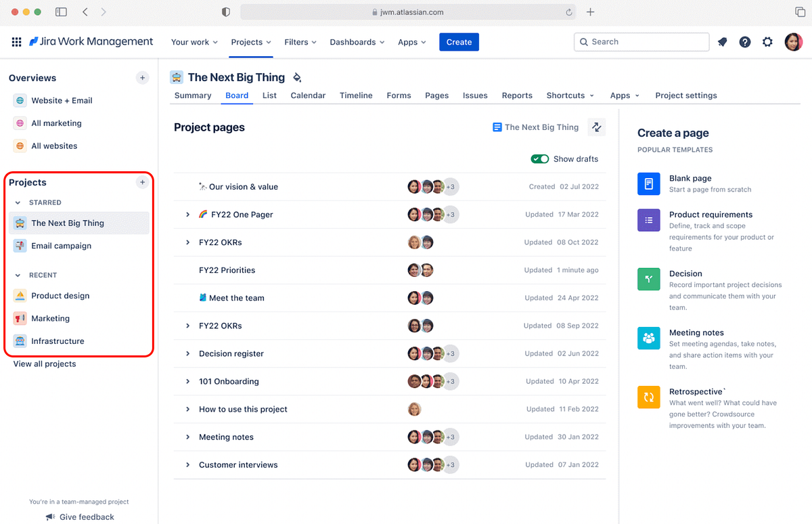Collapse the RECENT projects section
This screenshot has height=524, width=812.
16,275
